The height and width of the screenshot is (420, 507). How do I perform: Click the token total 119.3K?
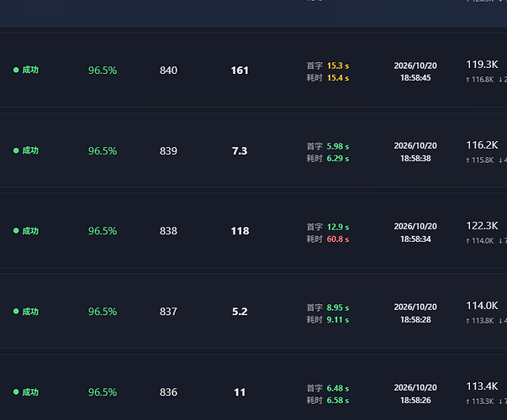click(x=482, y=65)
